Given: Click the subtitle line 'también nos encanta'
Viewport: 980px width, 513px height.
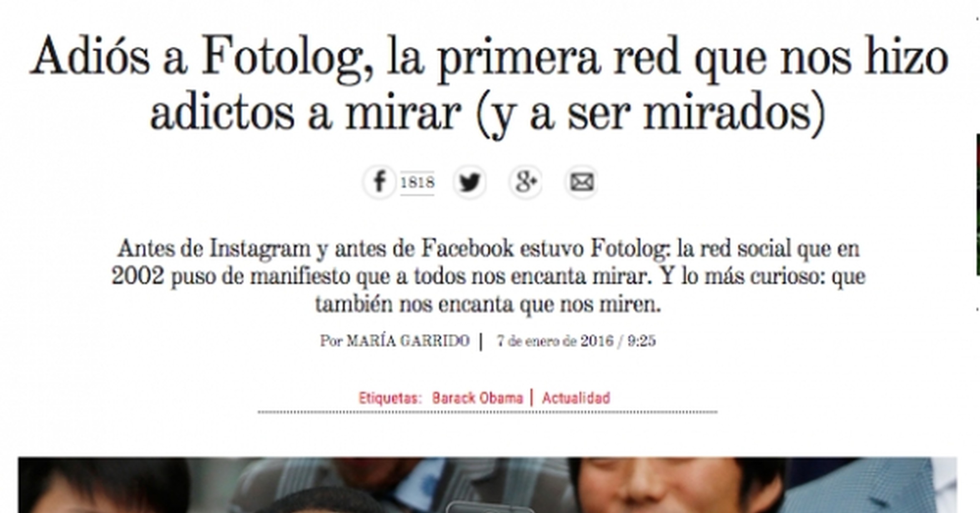Looking at the screenshot, I should tap(416, 304).
